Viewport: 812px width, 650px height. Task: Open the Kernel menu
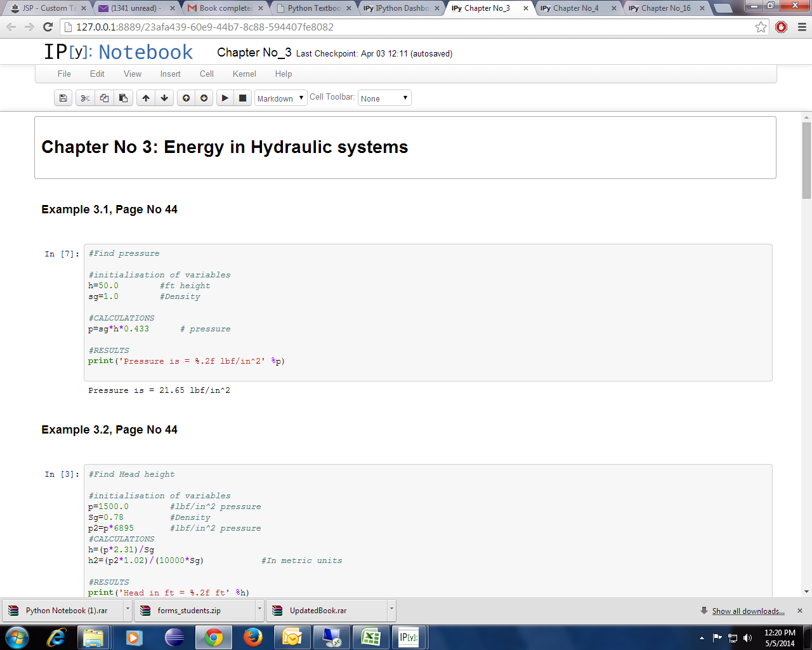[x=244, y=74]
